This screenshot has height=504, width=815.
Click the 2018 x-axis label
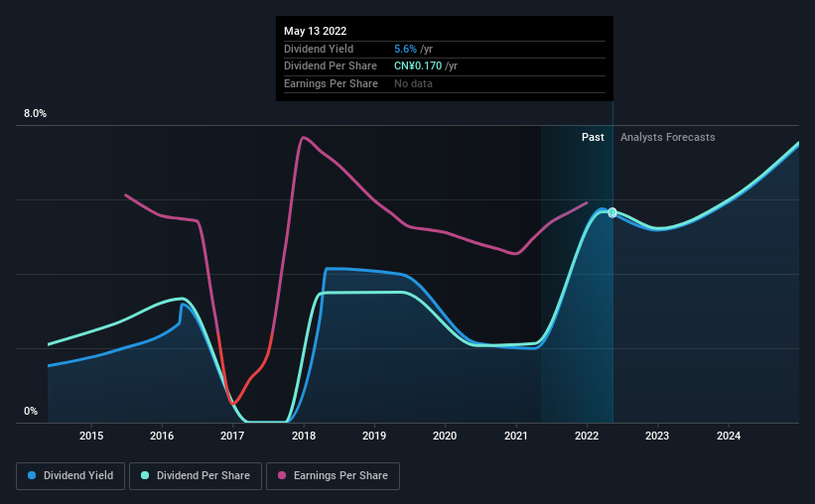click(x=304, y=436)
